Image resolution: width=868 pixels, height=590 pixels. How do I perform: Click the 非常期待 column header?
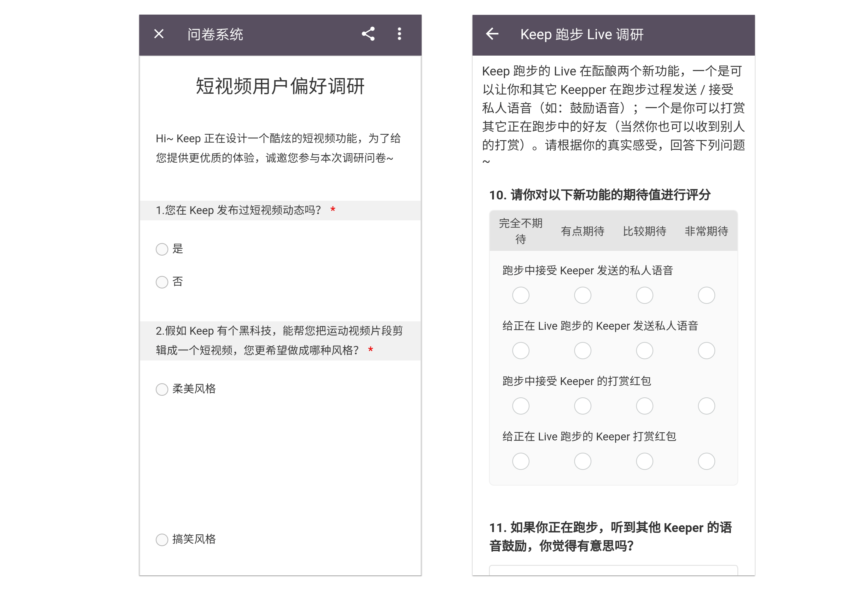click(x=706, y=231)
